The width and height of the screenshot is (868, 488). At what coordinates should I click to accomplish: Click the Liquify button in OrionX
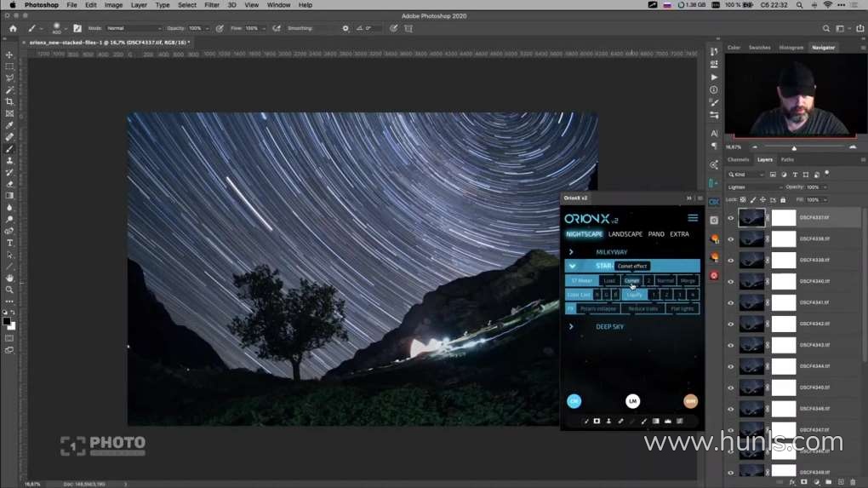pyautogui.click(x=634, y=295)
